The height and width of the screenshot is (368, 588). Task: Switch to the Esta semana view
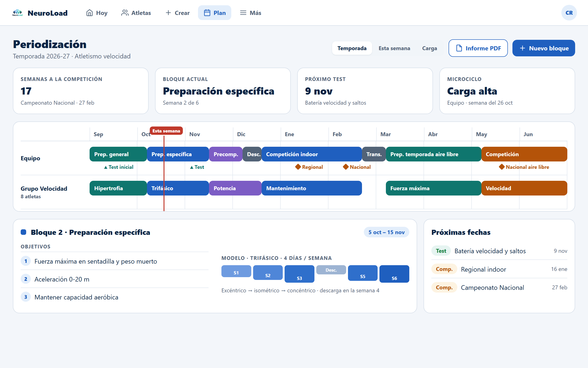click(x=394, y=48)
